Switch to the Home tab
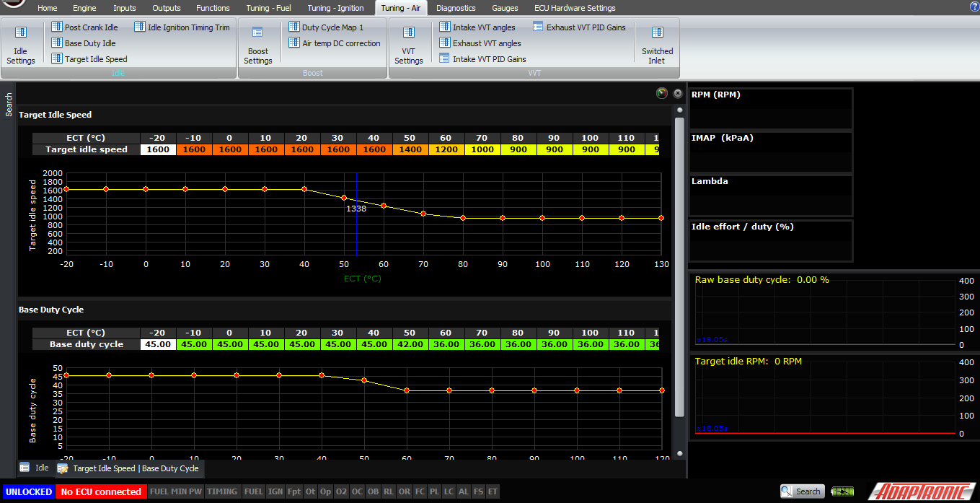Image resolution: width=980 pixels, height=503 pixels. coord(47,8)
